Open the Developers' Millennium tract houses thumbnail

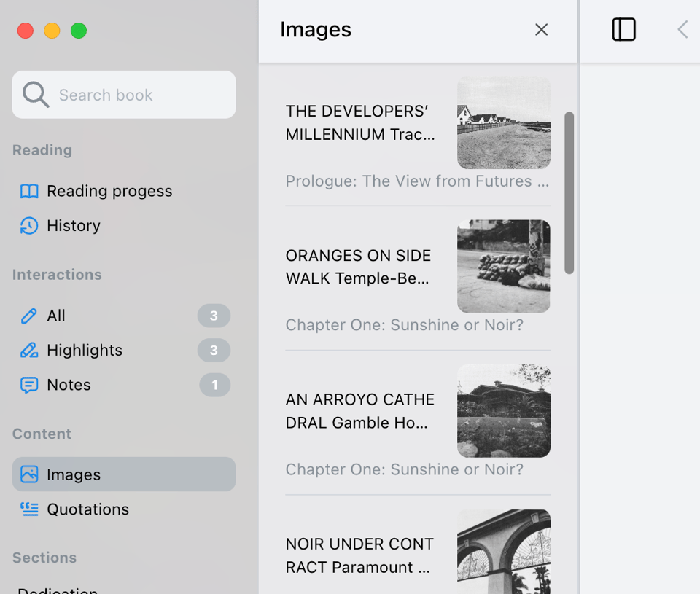[x=503, y=122]
